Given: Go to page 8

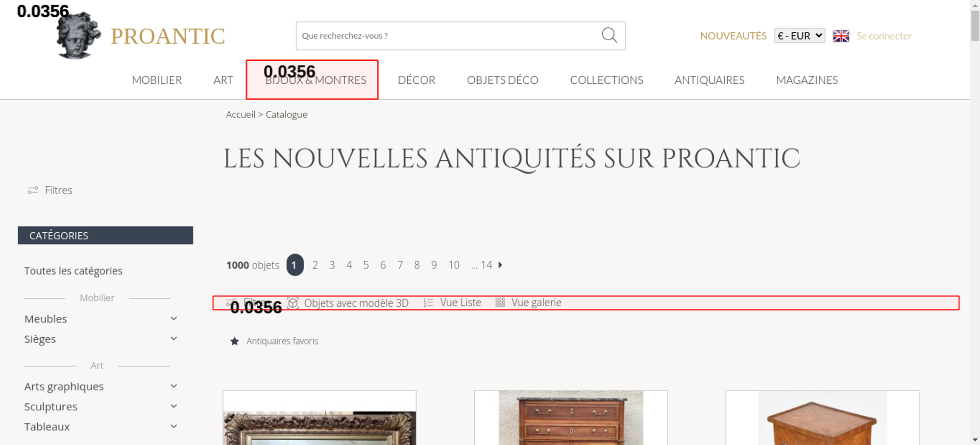Looking at the screenshot, I should click(417, 265).
